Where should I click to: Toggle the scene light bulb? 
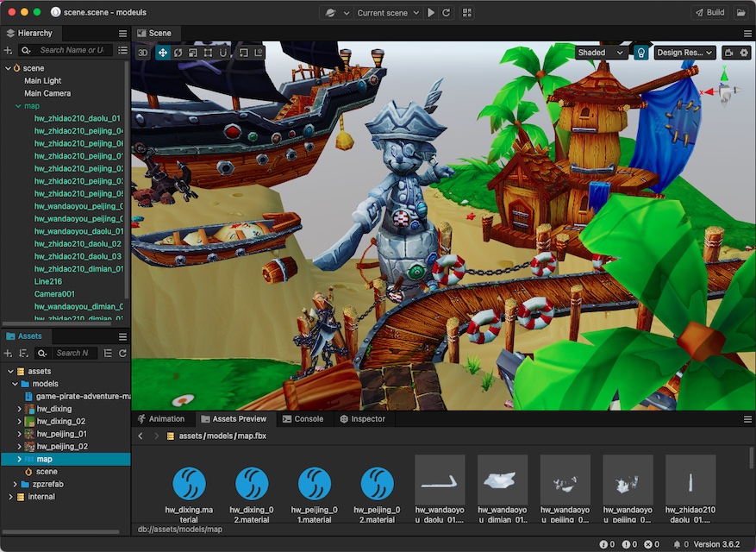tap(640, 53)
